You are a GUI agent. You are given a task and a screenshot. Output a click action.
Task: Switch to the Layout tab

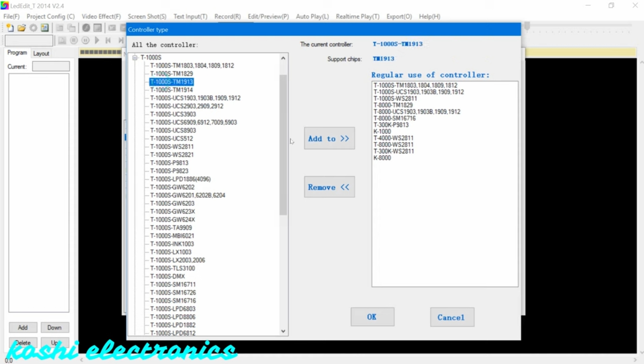[41, 53]
